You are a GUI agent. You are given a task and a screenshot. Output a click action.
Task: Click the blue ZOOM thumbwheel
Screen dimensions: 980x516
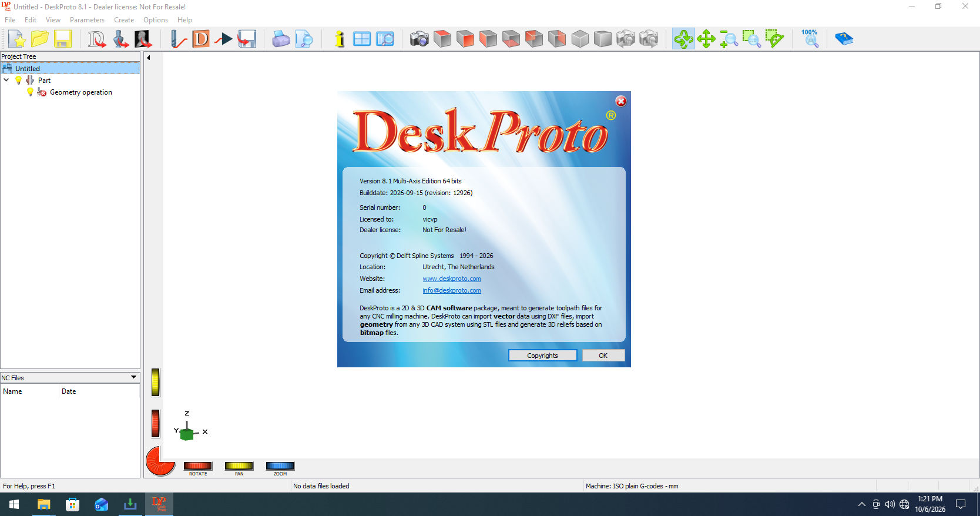tap(280, 465)
